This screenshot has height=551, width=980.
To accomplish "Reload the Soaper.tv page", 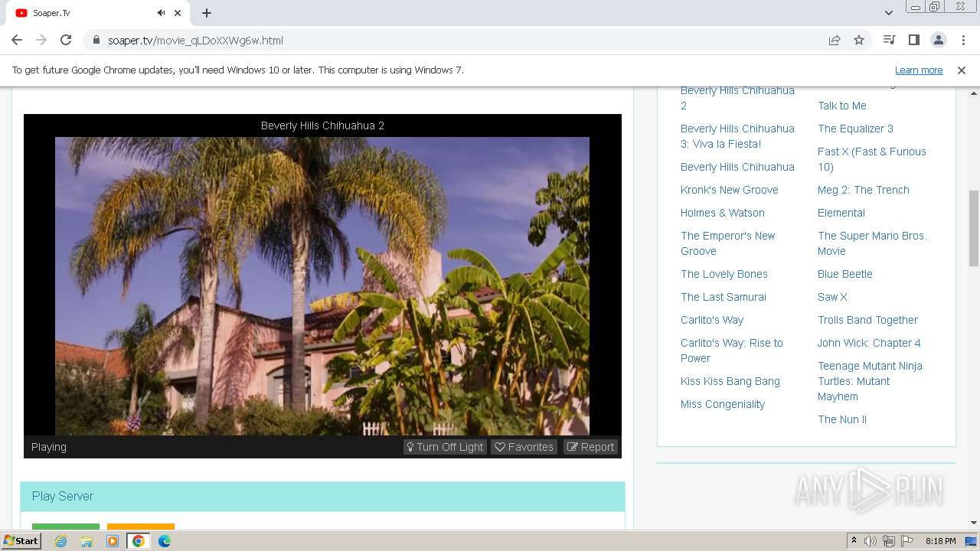I will click(66, 40).
